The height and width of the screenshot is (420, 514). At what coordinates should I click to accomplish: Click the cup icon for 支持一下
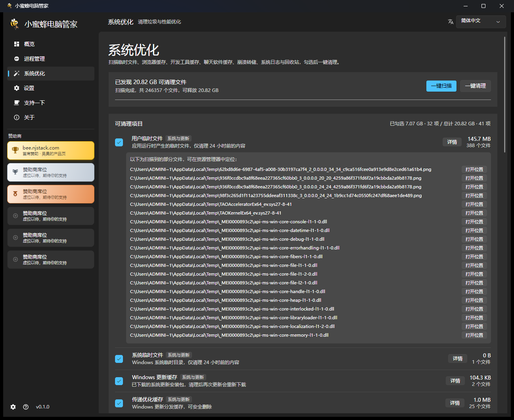point(17,103)
